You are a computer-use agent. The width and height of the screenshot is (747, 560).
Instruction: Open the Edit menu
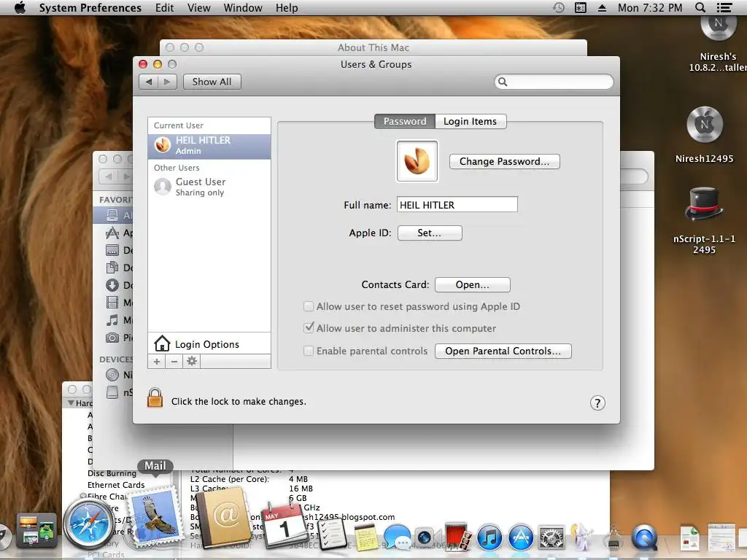[164, 7]
